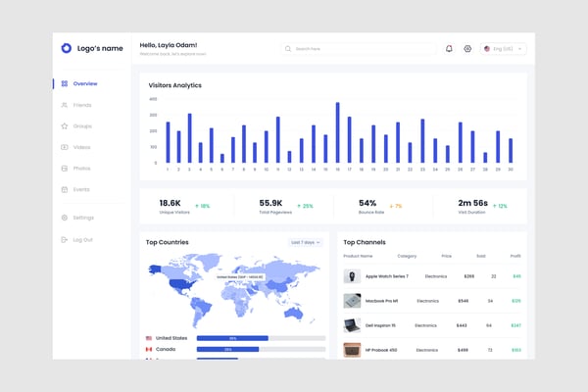This screenshot has width=588, height=392.
Task: Open the Friends sidebar item
Action: tap(76, 105)
